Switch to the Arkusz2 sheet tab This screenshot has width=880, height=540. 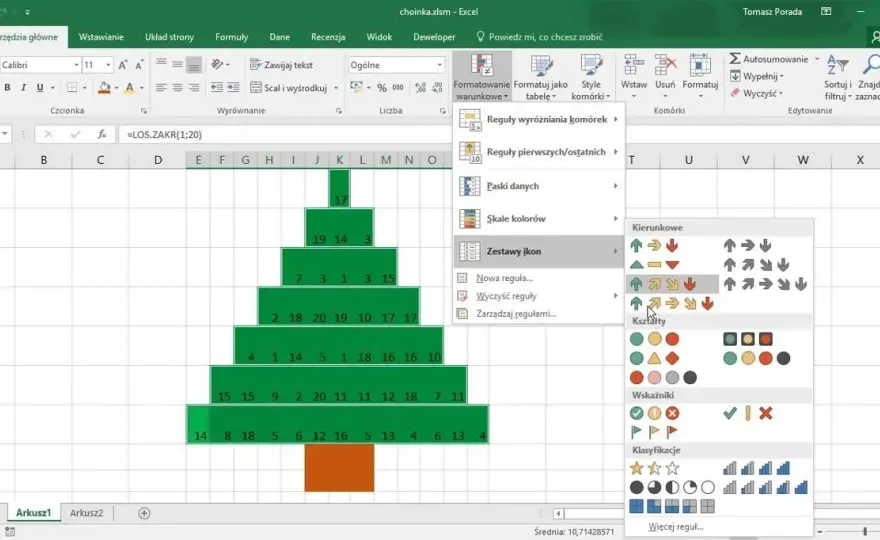point(86,512)
